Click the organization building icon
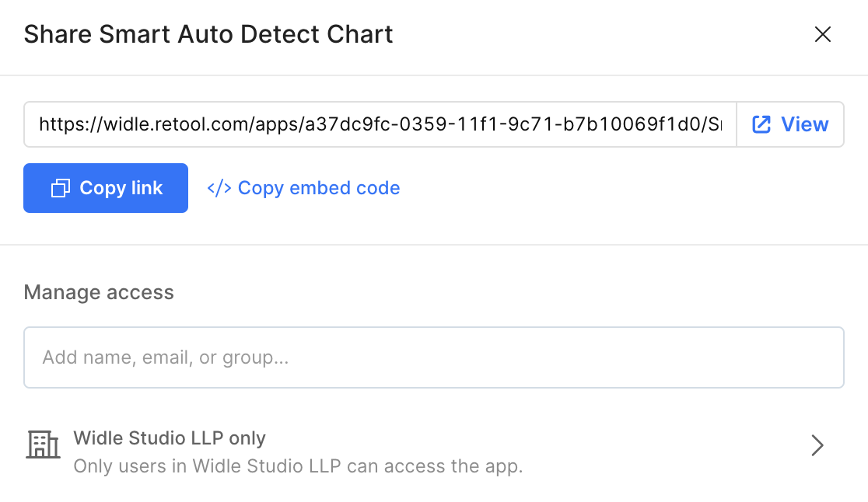868x502 pixels. point(43,444)
